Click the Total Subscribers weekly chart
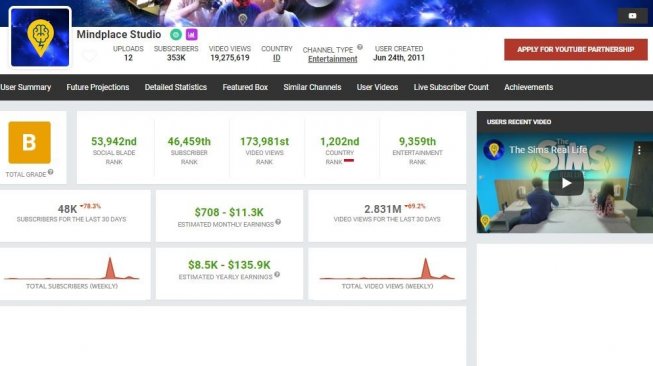This screenshot has height=366, width=653. (x=72, y=269)
